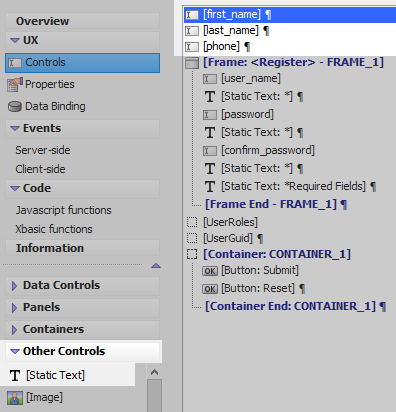Select the Button: Submit control
This screenshot has width=396, height=412.
(x=260, y=270)
